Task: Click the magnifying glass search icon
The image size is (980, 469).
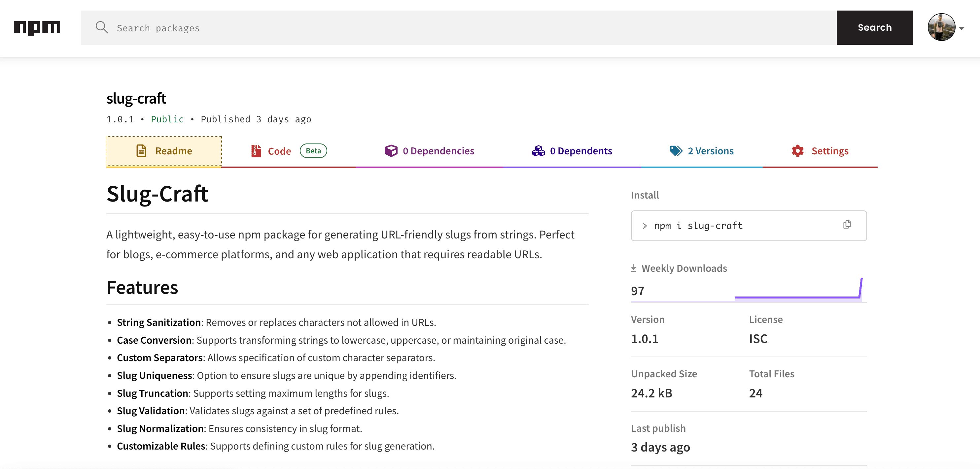Action: [101, 27]
